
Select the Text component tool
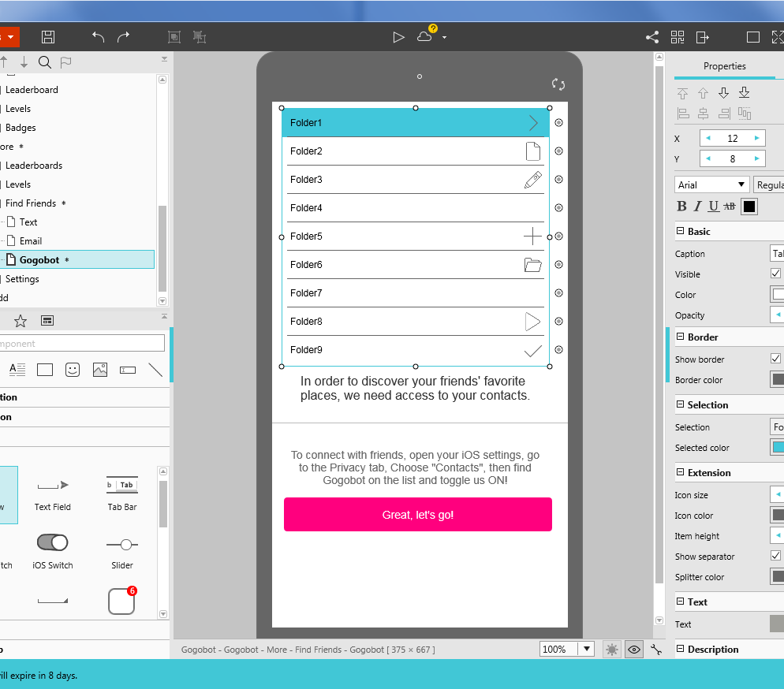[x=17, y=370]
